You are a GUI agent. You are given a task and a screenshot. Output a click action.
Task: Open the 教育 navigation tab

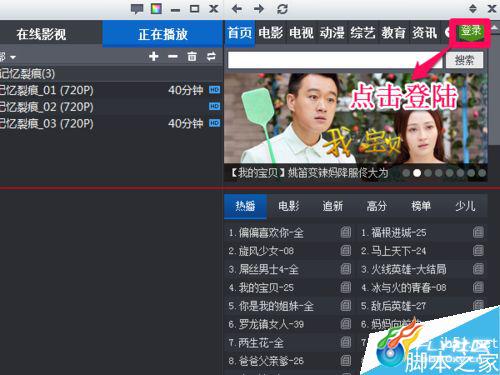[394, 33]
